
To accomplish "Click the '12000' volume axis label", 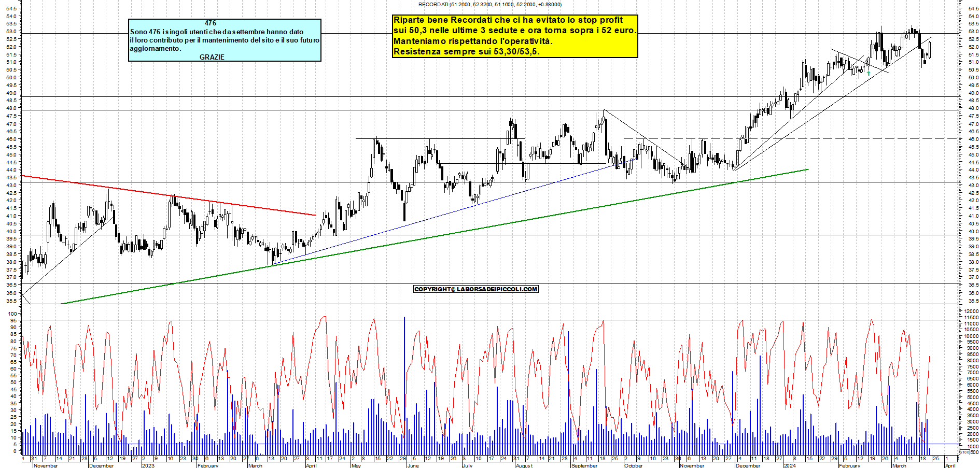I will click(971, 311).
